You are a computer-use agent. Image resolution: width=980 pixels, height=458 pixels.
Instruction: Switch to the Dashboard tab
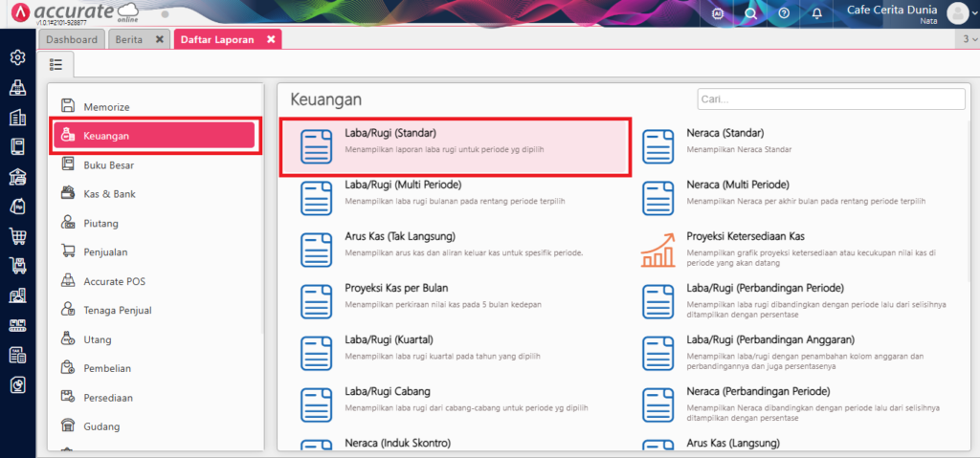pyautogui.click(x=72, y=39)
